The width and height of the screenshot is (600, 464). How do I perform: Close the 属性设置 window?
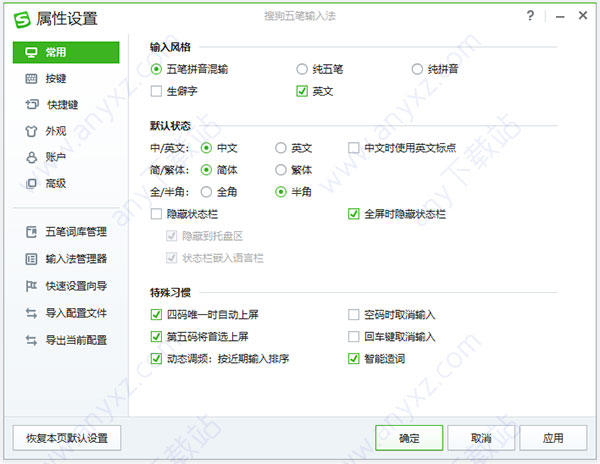[583, 16]
